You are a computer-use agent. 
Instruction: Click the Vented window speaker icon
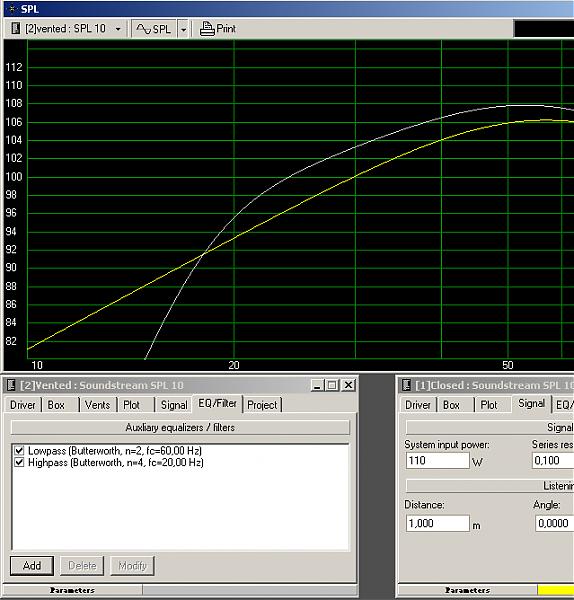click(11, 385)
